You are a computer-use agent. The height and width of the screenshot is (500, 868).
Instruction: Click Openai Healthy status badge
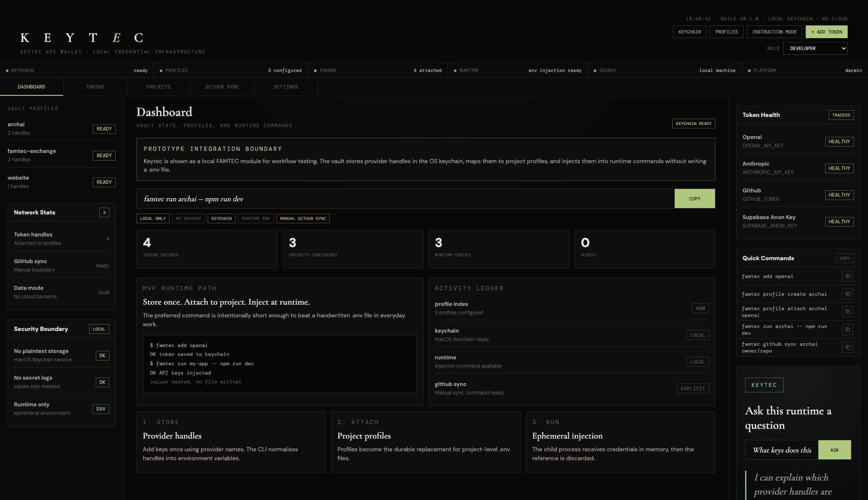pyautogui.click(x=839, y=142)
